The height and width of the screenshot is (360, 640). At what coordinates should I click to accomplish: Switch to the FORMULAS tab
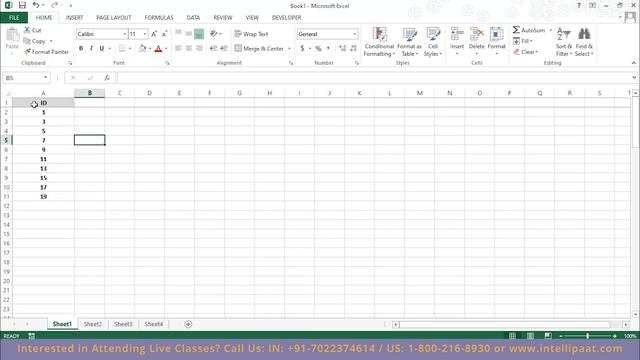(x=159, y=18)
